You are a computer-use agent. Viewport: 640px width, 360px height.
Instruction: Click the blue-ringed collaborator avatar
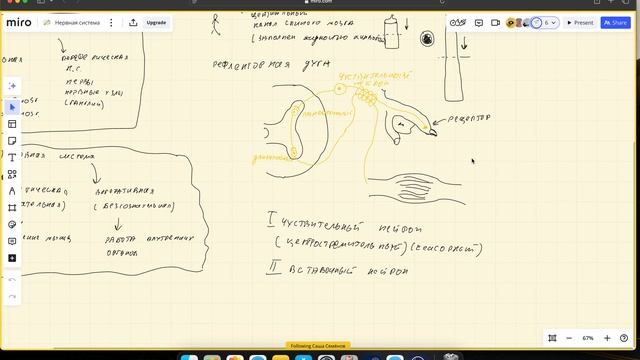(536, 23)
